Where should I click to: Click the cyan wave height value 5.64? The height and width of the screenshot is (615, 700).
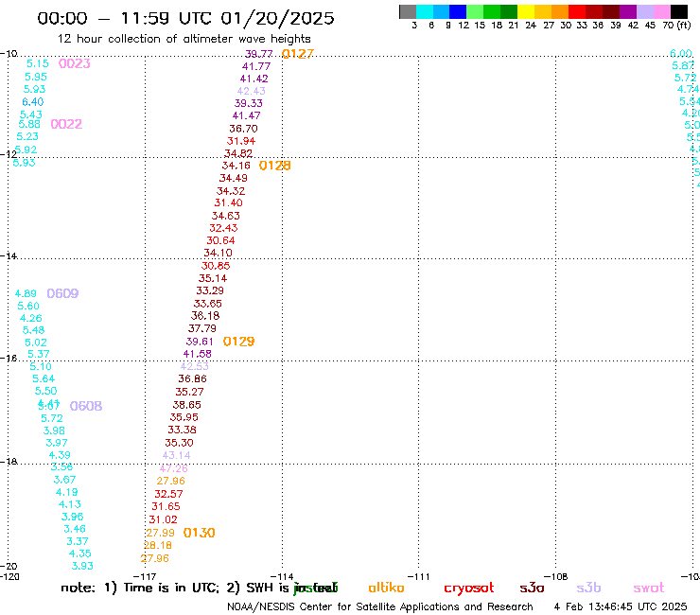[x=44, y=378]
